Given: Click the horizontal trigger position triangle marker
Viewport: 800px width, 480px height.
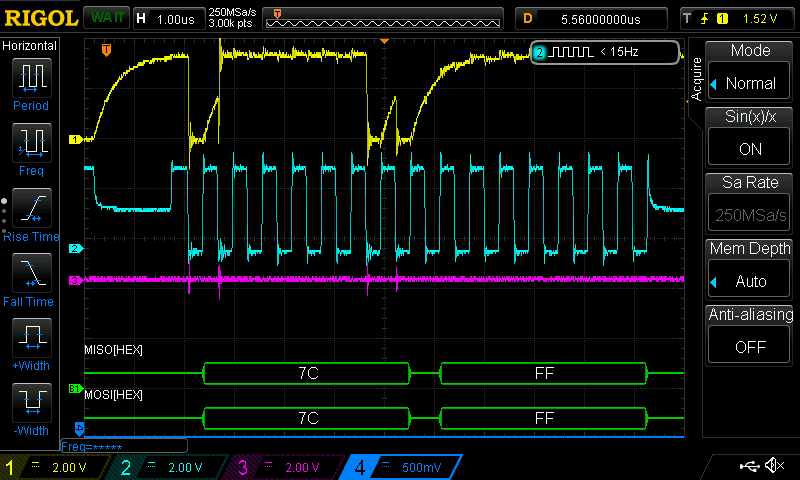Looking at the screenshot, I should (384, 41).
